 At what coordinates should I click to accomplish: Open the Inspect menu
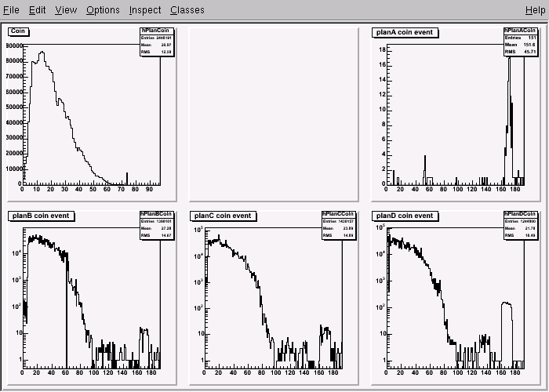tap(145, 10)
